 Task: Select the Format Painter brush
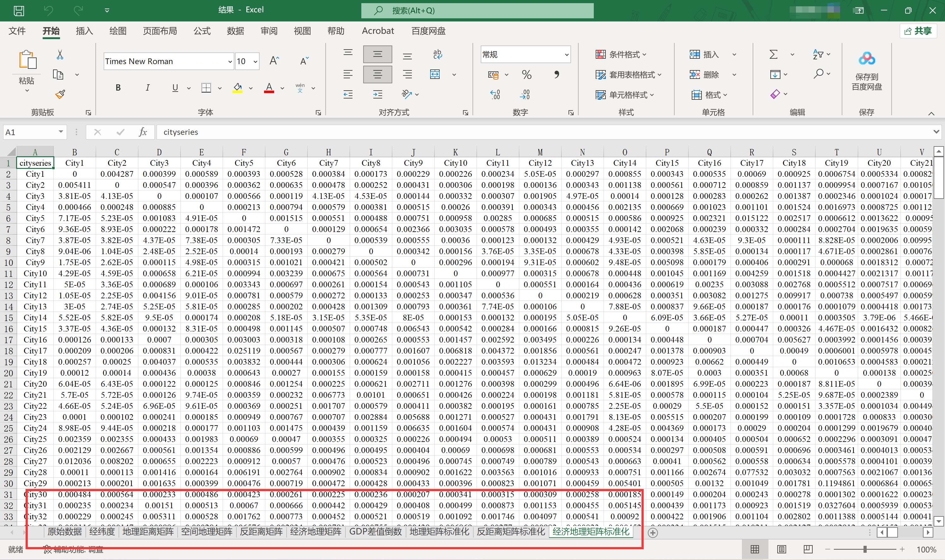coord(60,94)
